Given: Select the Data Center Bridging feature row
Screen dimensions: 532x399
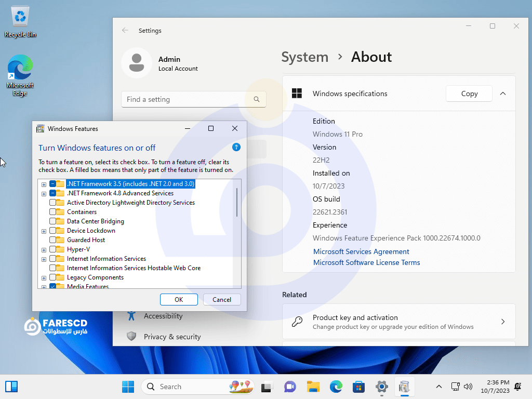Looking at the screenshot, I should (96, 221).
